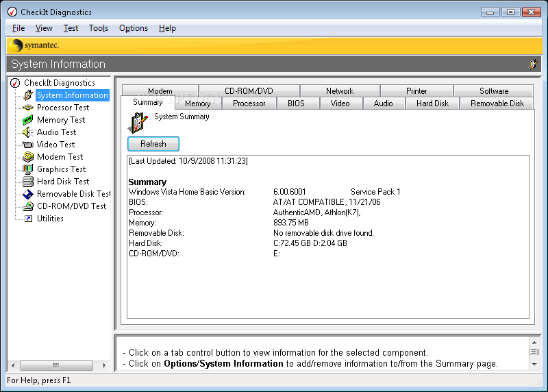Open the Tools menu
Image resolution: width=548 pixels, height=392 pixels.
(x=99, y=28)
